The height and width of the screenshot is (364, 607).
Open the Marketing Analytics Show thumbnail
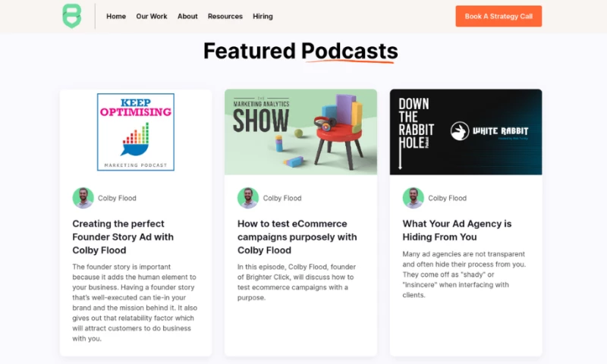(300, 132)
